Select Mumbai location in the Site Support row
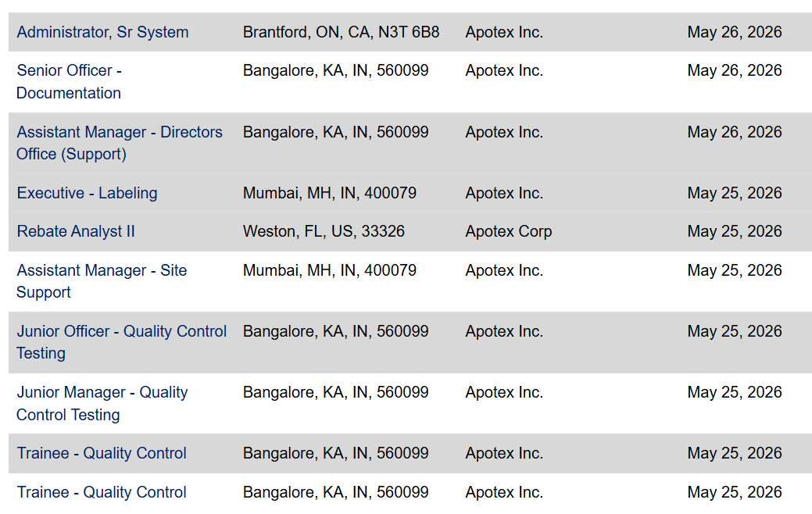The image size is (812, 514). coord(329,270)
